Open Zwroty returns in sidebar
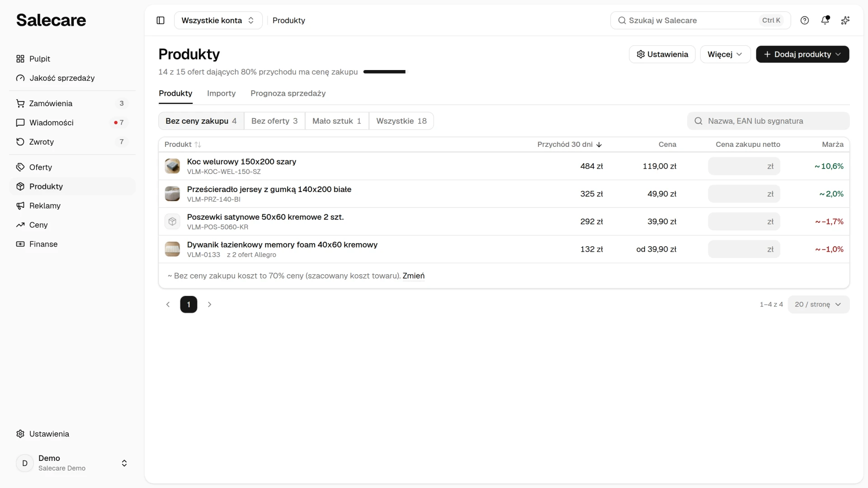The image size is (868, 488). (x=72, y=142)
